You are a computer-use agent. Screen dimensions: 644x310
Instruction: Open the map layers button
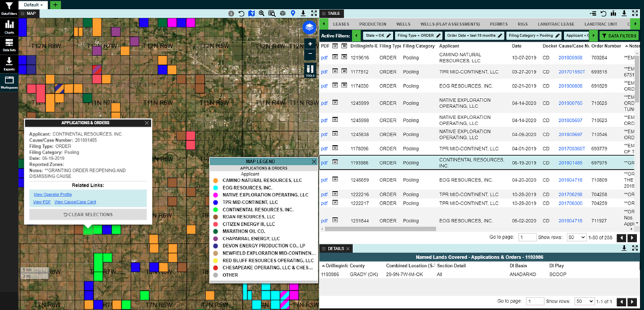(309, 27)
